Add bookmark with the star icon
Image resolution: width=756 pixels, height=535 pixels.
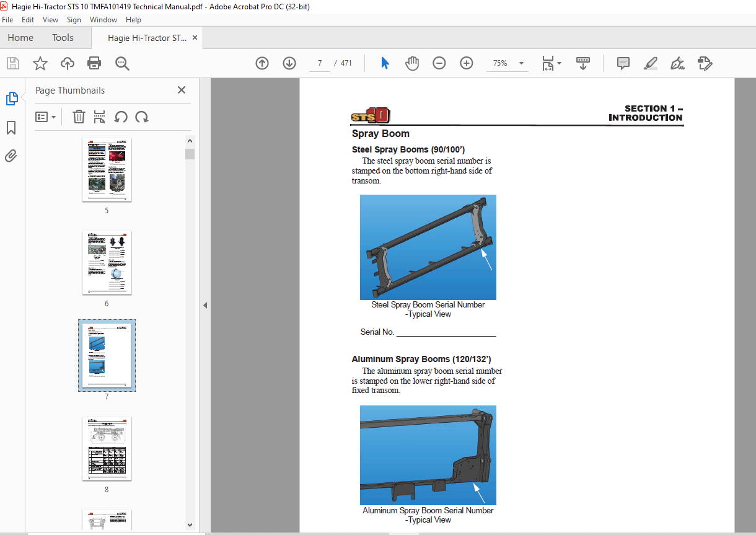click(x=40, y=63)
